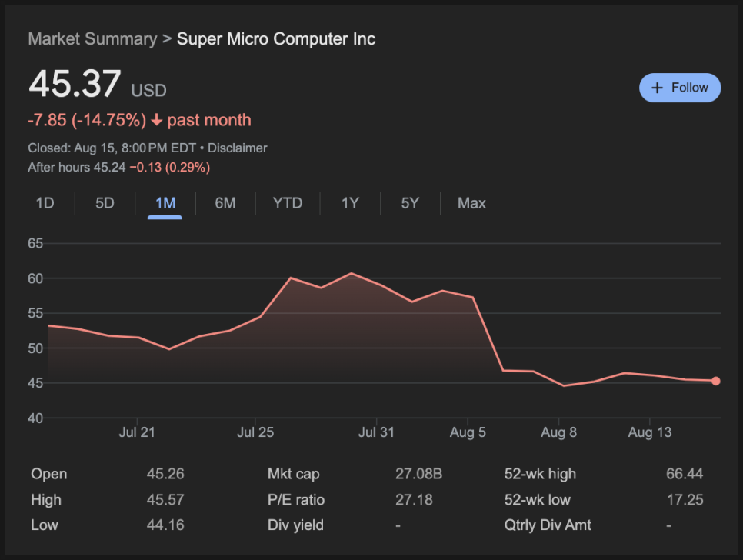The width and height of the screenshot is (743, 560).
Task: Switch to the 5D range tab
Action: pos(105,203)
